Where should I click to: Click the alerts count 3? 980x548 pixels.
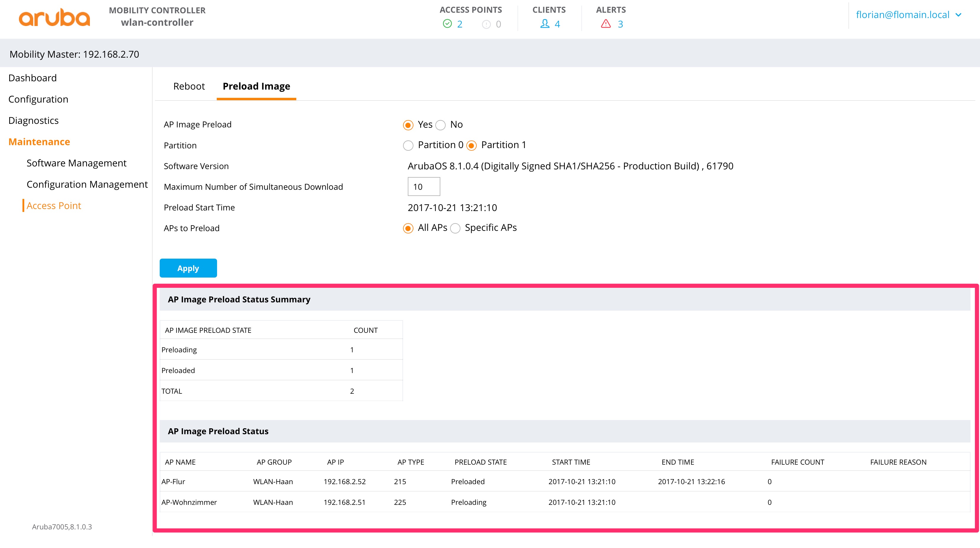pyautogui.click(x=620, y=24)
